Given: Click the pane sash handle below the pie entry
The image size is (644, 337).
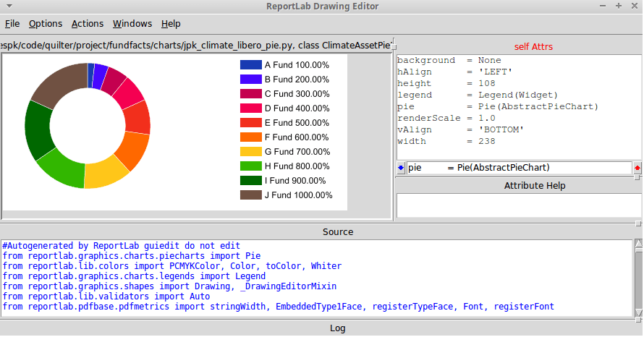Looking at the screenshot, I should click(x=637, y=177).
